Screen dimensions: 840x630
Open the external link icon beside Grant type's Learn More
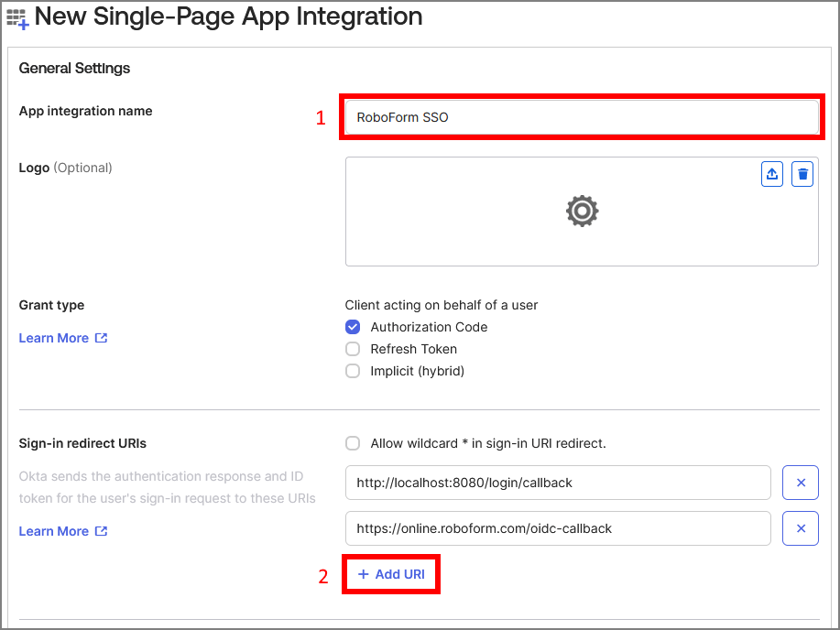(100, 338)
